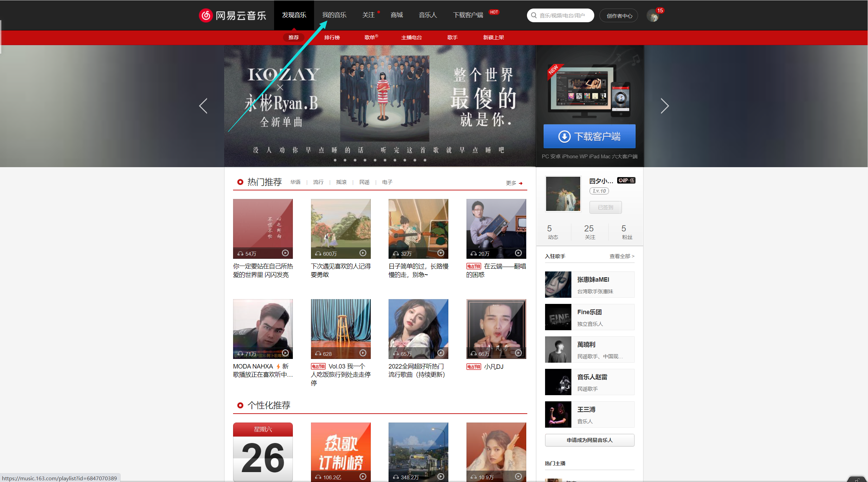Image resolution: width=868 pixels, height=482 pixels.
Task: Click the search magnifier icon
Action: pos(534,15)
